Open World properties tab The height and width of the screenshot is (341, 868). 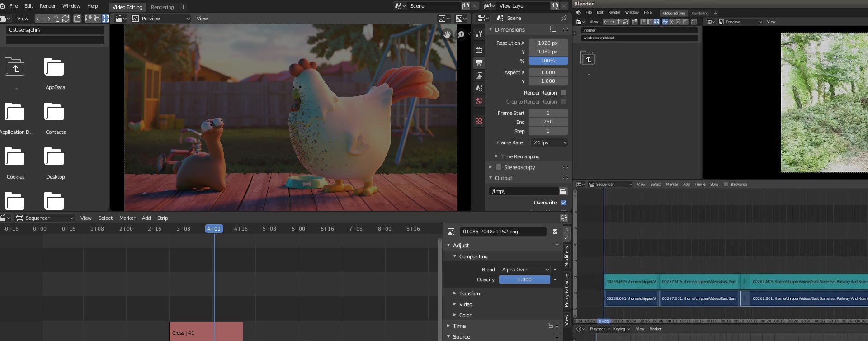point(479,101)
